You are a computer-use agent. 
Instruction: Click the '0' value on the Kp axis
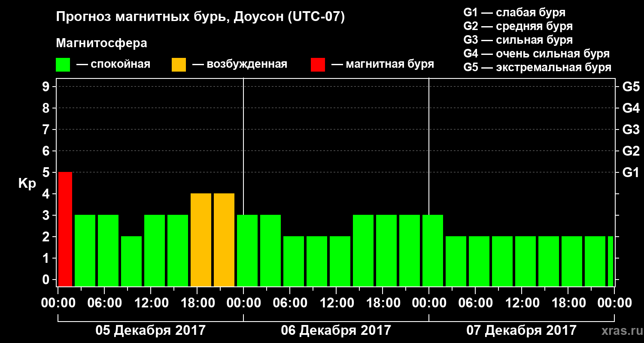(x=47, y=280)
